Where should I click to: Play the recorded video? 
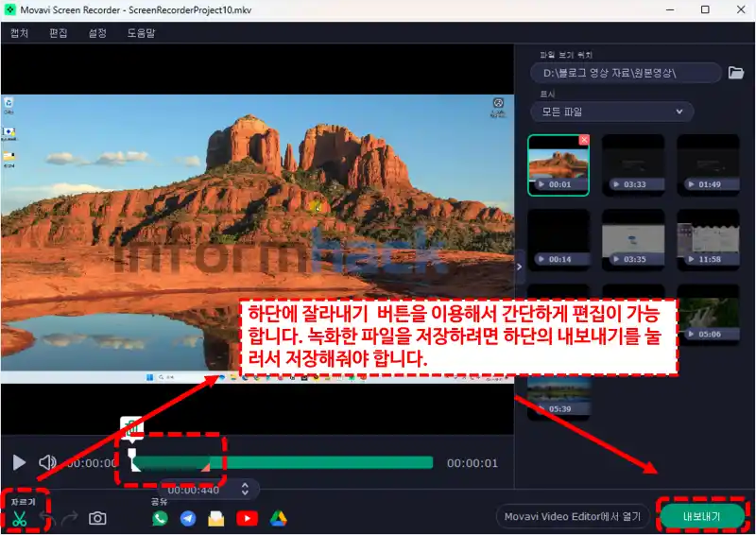[19, 462]
